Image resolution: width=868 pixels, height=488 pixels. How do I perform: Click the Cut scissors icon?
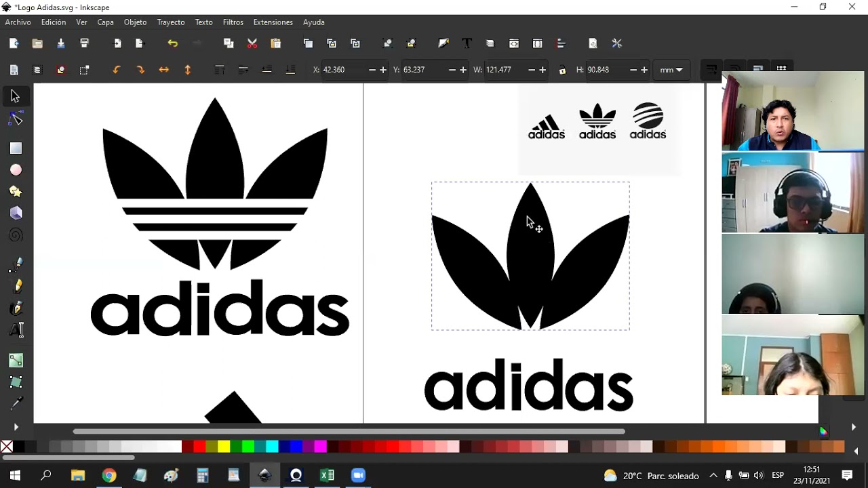(252, 43)
